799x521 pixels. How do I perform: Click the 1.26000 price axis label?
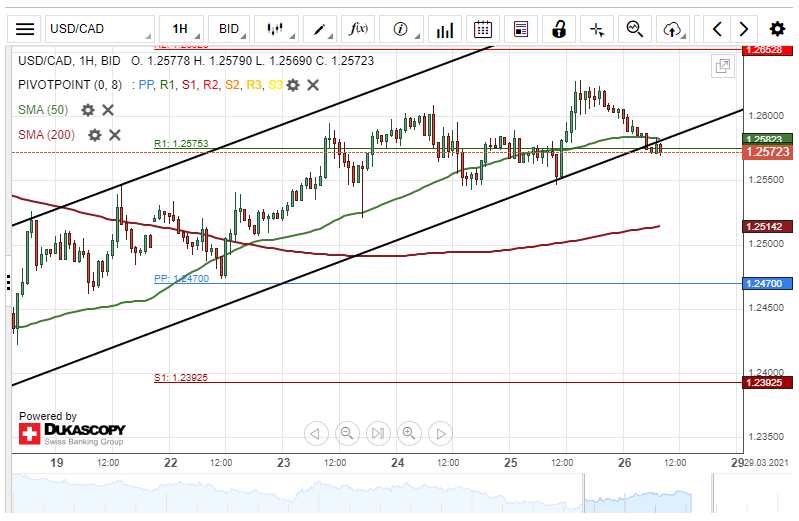pyautogui.click(x=766, y=116)
